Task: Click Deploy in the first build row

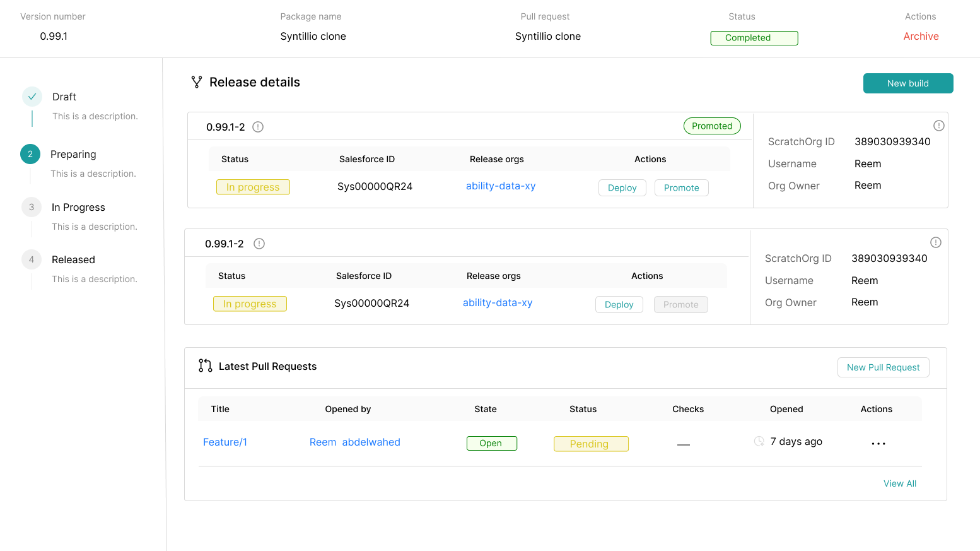Action: (622, 188)
